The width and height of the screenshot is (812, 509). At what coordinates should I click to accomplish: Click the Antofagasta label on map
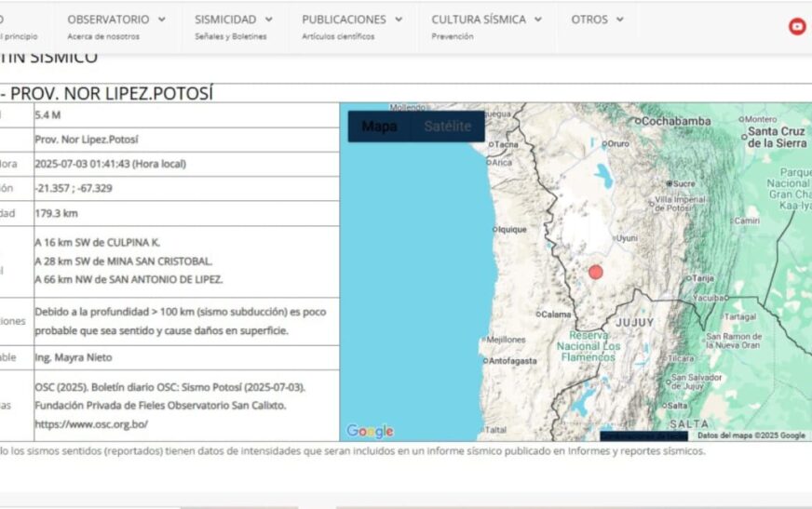click(x=513, y=361)
